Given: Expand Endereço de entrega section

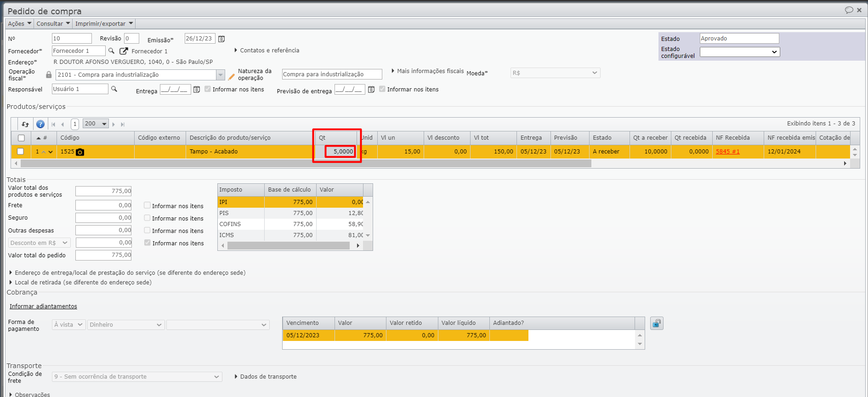Looking at the screenshot, I should tap(127, 273).
